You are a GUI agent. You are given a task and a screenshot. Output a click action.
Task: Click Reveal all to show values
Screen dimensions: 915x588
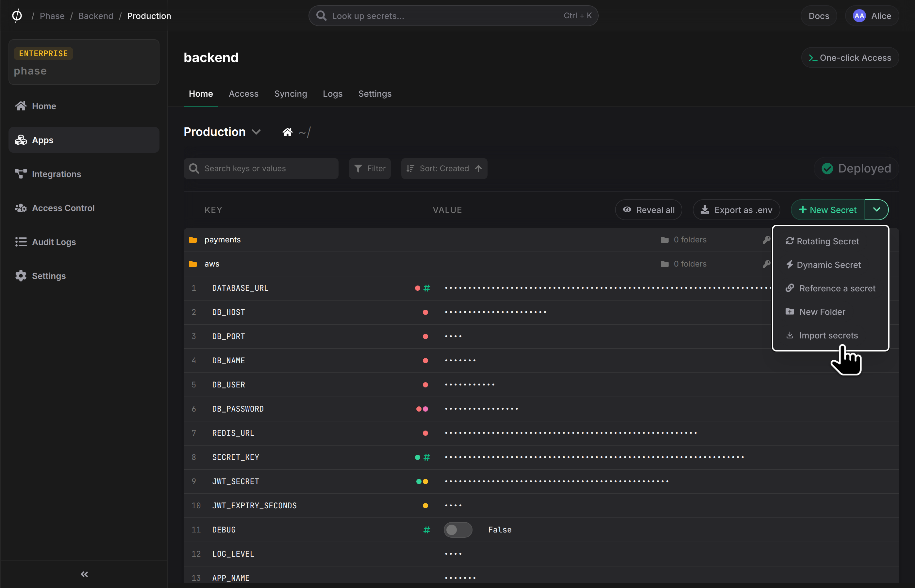click(x=648, y=210)
